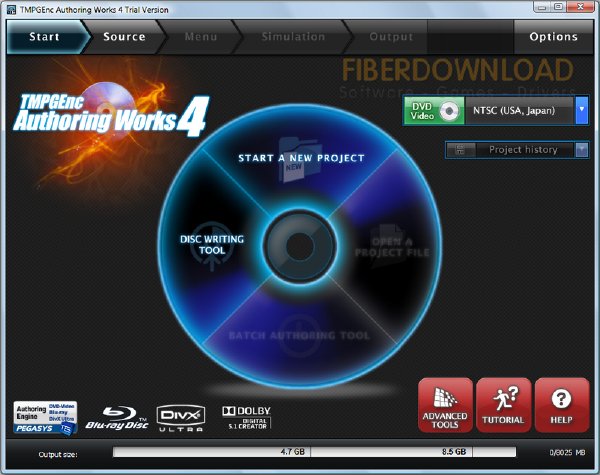600x475 pixels.
Task: Click the Dolby Digital 5.1 Creator logo
Action: click(x=246, y=418)
